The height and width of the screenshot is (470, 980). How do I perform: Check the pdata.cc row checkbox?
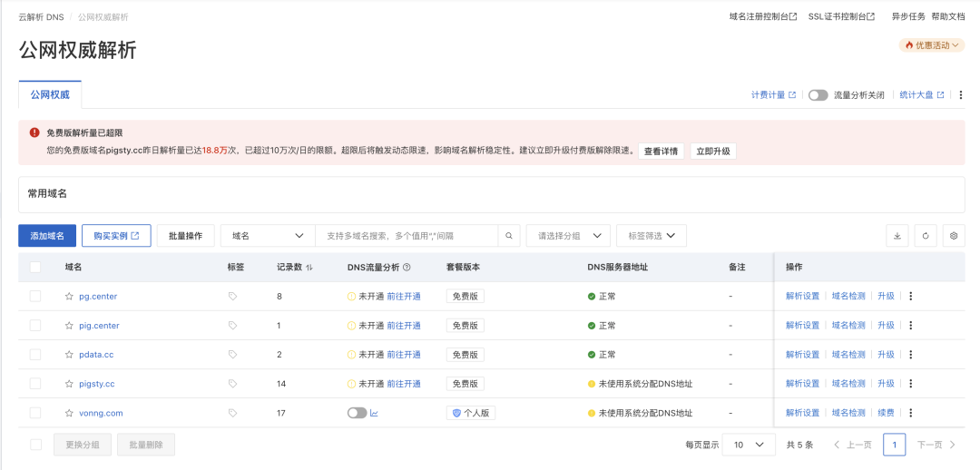click(x=35, y=355)
